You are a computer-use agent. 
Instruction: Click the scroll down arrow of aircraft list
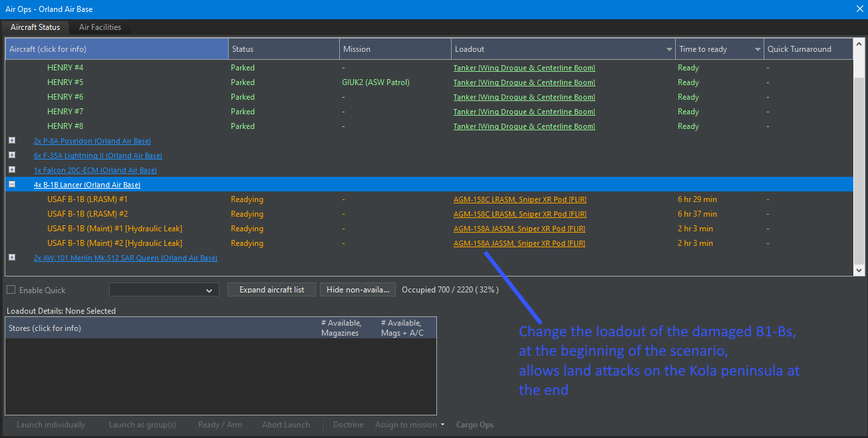tap(859, 270)
